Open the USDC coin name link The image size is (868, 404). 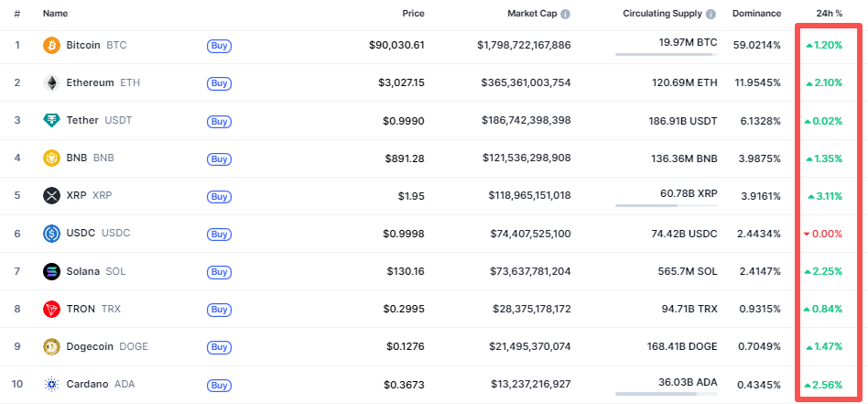click(81, 233)
